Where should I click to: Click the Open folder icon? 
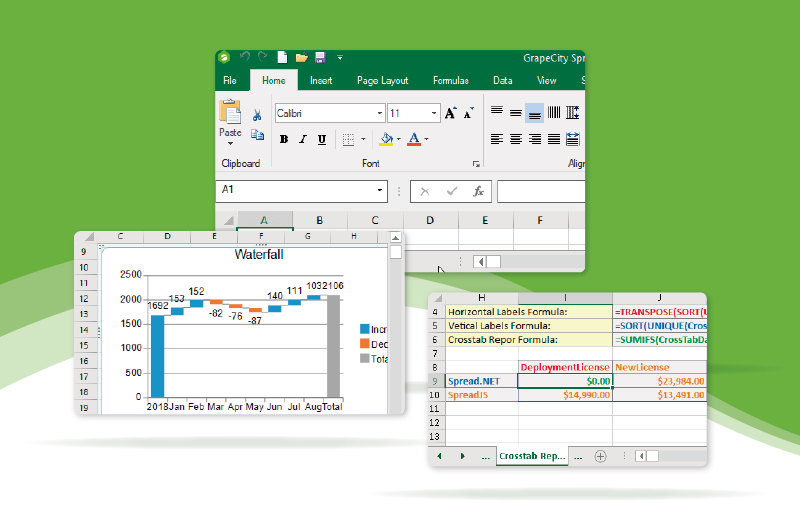click(301, 58)
